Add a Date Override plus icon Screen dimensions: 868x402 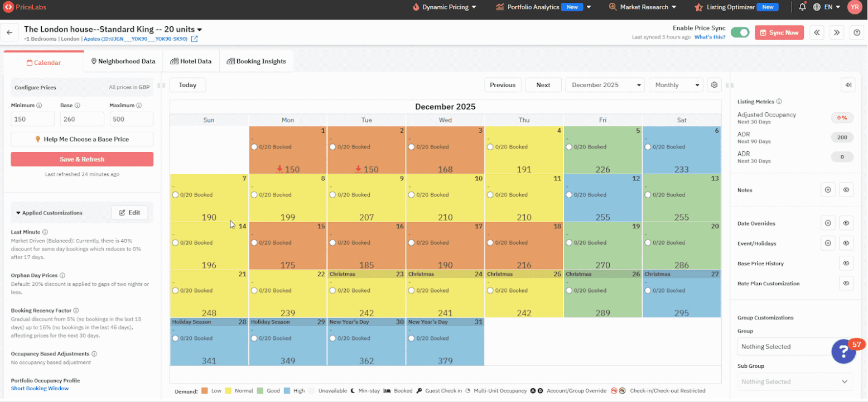[828, 223]
